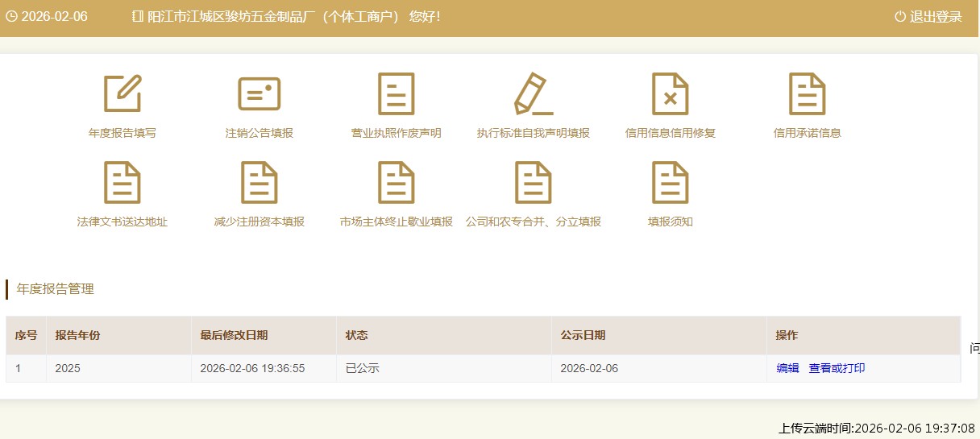
Task: Click the 序号 column header
Action: (26, 335)
